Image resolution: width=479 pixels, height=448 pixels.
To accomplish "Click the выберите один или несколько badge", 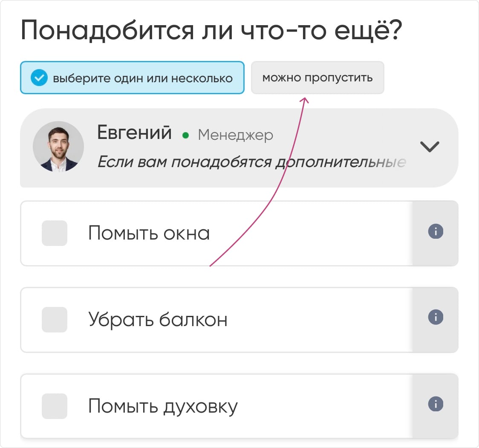I will (x=132, y=78).
